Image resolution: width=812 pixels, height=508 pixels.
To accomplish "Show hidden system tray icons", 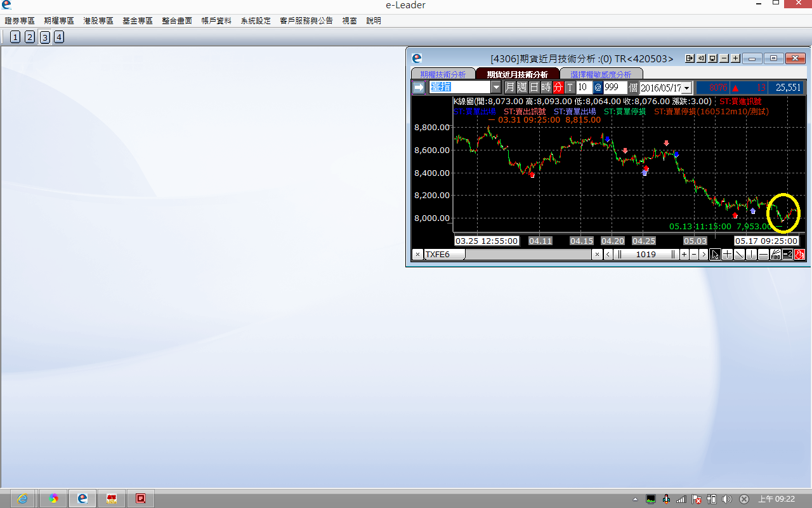I will pyautogui.click(x=635, y=499).
